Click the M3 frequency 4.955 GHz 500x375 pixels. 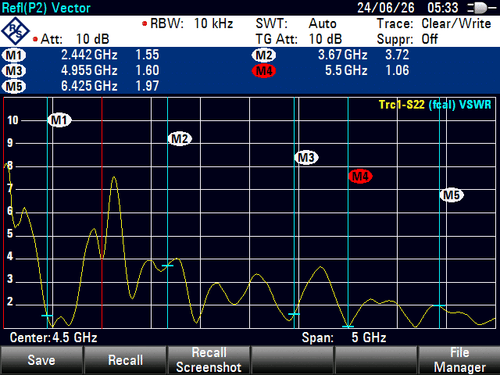pos(89,71)
